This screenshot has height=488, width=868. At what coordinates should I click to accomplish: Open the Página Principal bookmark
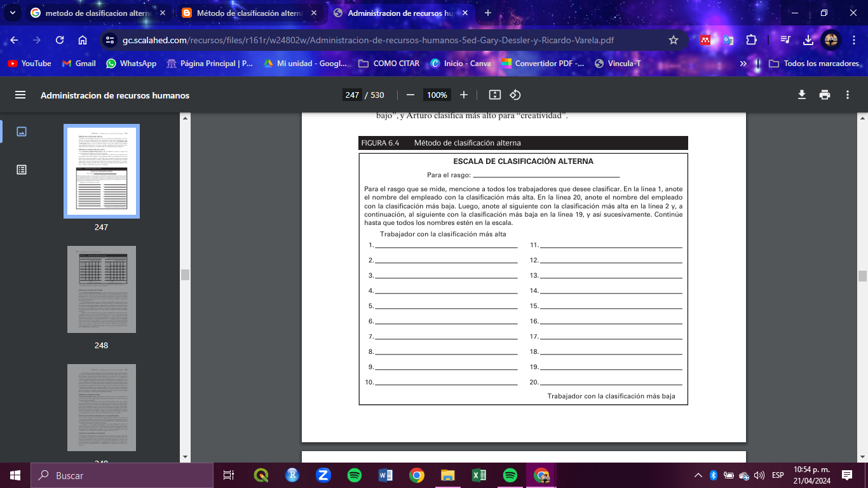(210, 64)
